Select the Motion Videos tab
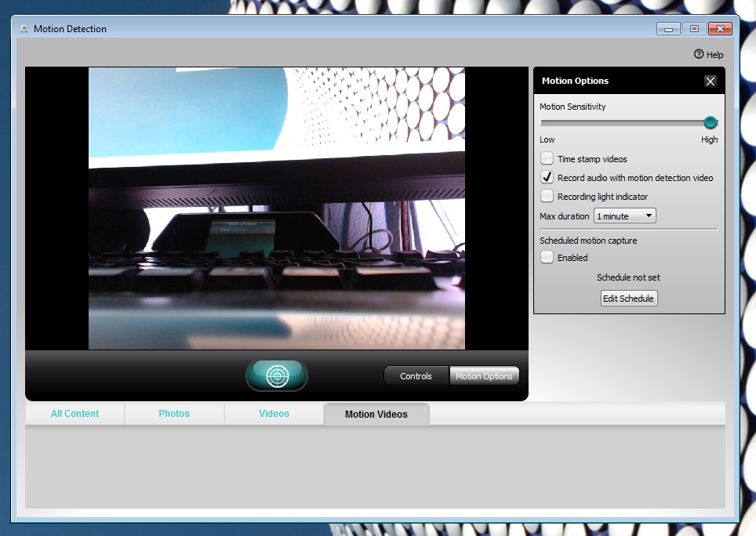 tap(376, 415)
